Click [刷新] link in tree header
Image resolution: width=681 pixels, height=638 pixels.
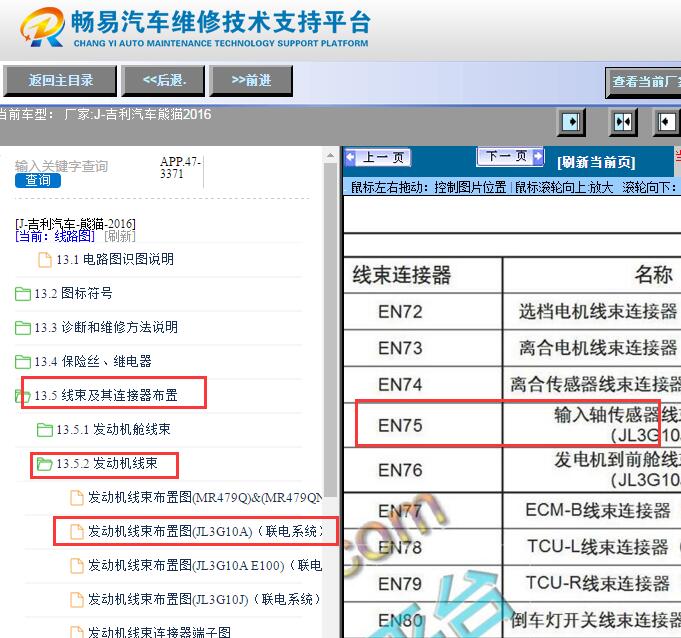120,236
